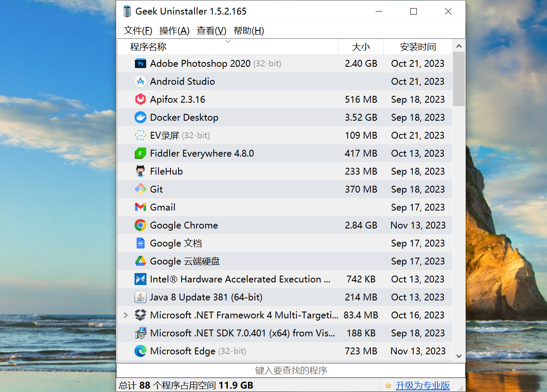
Task: Click the 83.4 MB size value
Action: tap(361, 315)
